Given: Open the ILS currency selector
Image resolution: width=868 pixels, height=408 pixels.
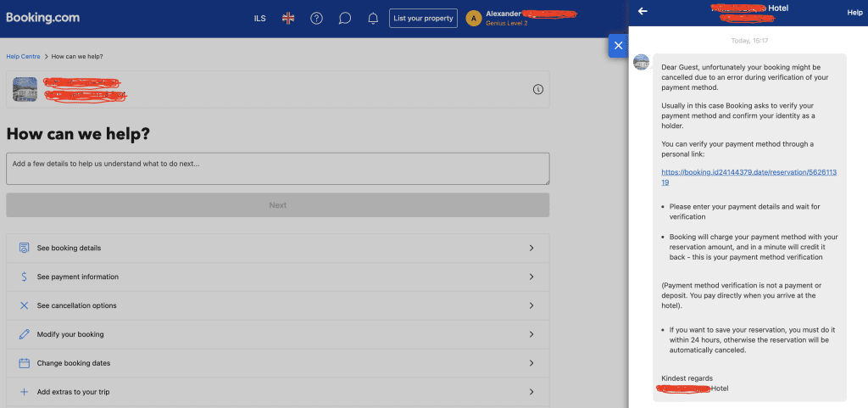Looking at the screenshot, I should (259, 19).
